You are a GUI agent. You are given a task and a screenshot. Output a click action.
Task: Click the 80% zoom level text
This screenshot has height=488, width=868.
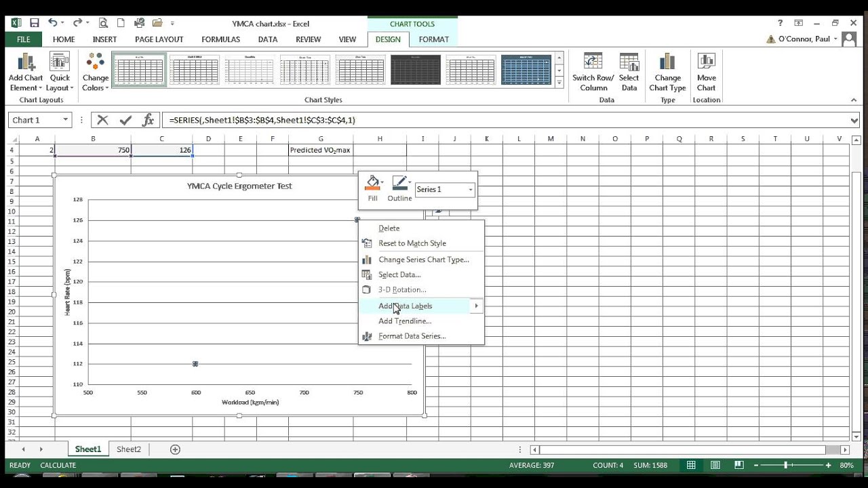(x=846, y=466)
